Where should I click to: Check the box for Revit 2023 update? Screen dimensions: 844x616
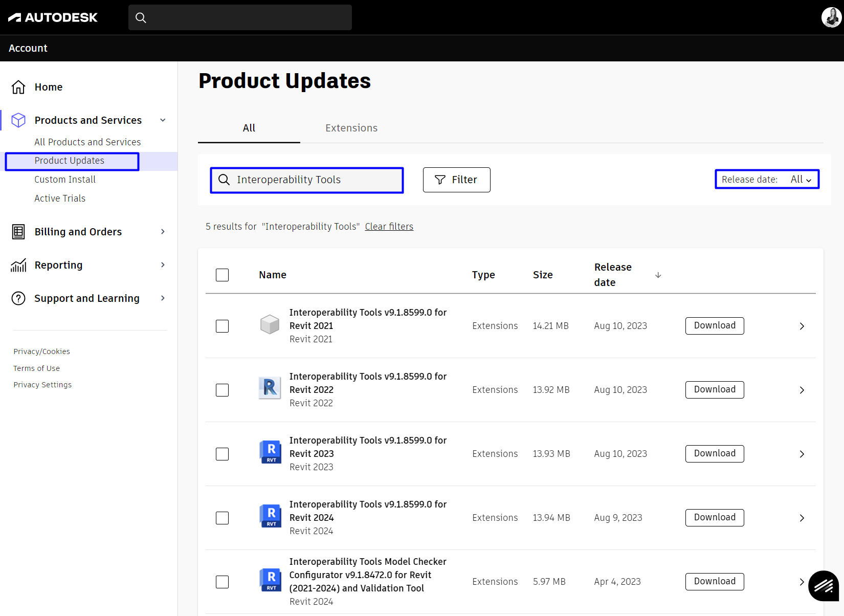pyautogui.click(x=222, y=454)
